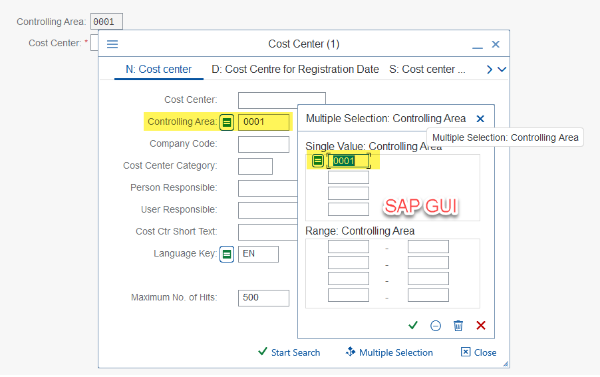Viewport: 600px width, 377px height.
Task: Minimize the Cost Center (1) dialog
Action: pos(477,47)
